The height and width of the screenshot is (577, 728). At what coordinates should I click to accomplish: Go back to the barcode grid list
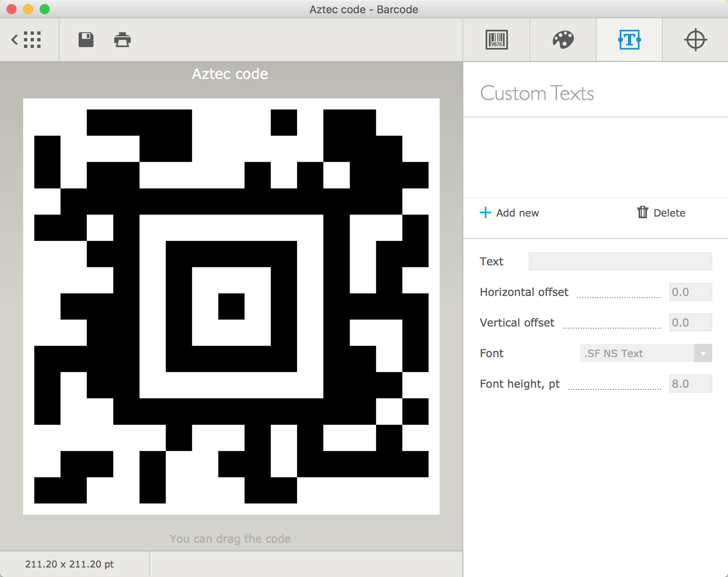tap(26, 40)
